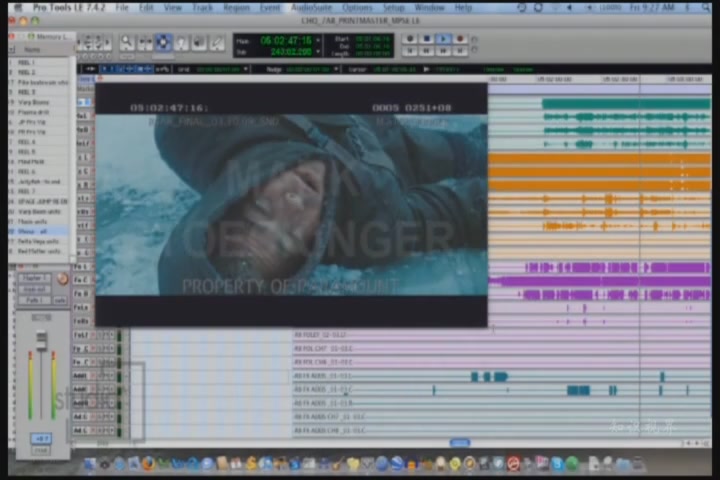Image resolution: width=720 pixels, height=480 pixels.
Task: Open Firefox from the Dock
Action: [x=147, y=464]
